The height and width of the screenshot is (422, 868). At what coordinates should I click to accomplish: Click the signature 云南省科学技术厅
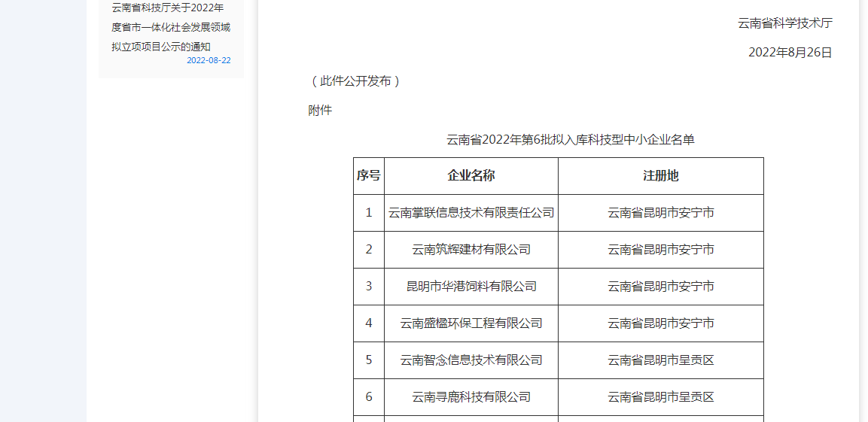coord(785,23)
